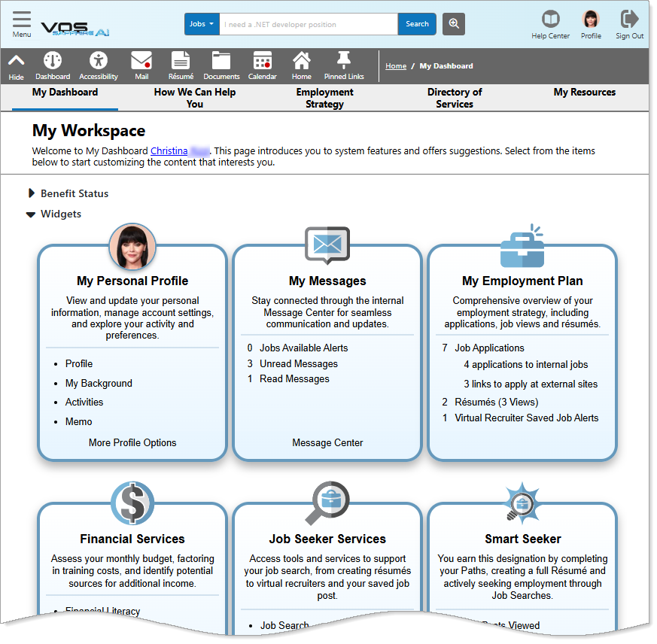Viewport: 657px width, 644px height.
Task: Open the Help Center icon
Action: [550, 19]
